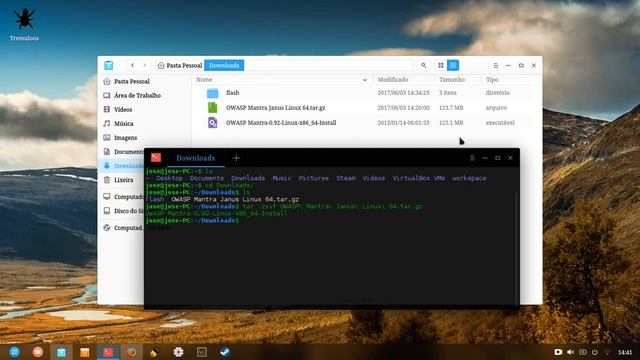Click the Downloads breadcrumb segment
640x360 pixels.
click(x=224, y=65)
